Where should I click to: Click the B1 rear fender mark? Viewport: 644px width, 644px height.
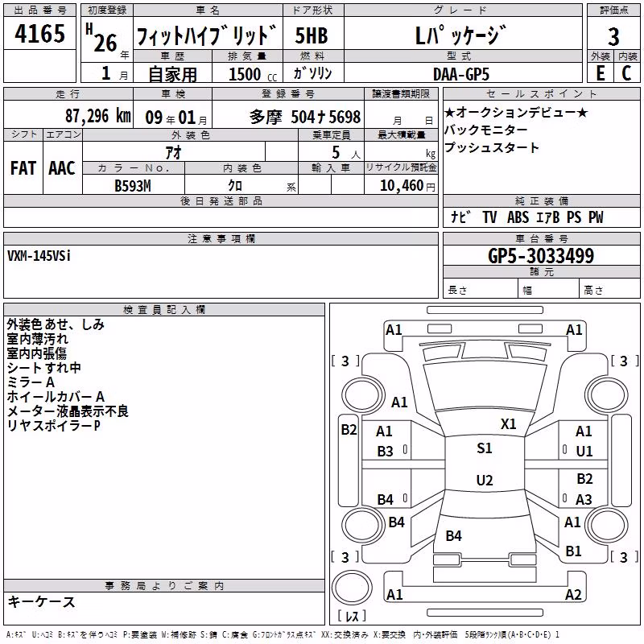573,551
